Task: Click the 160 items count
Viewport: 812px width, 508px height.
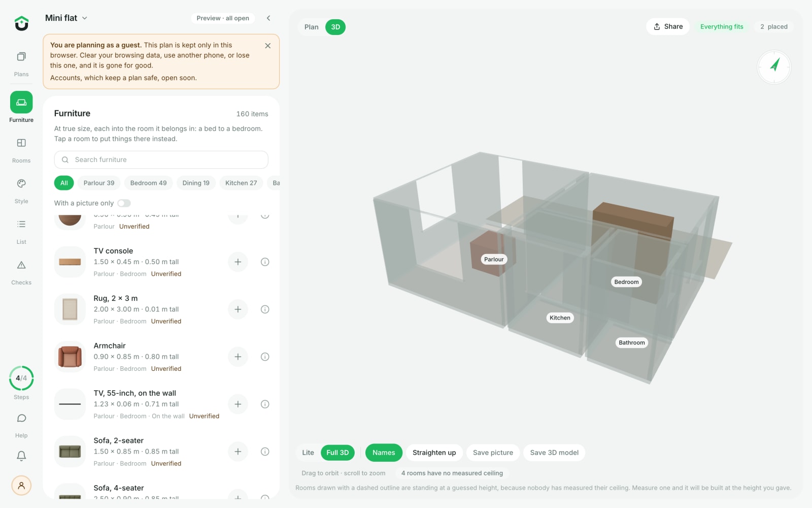Action: coord(252,114)
